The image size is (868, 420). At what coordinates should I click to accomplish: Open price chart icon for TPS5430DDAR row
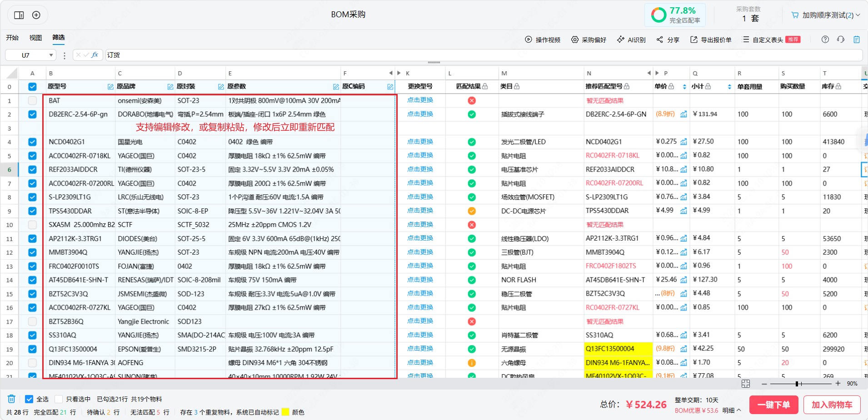coord(683,211)
